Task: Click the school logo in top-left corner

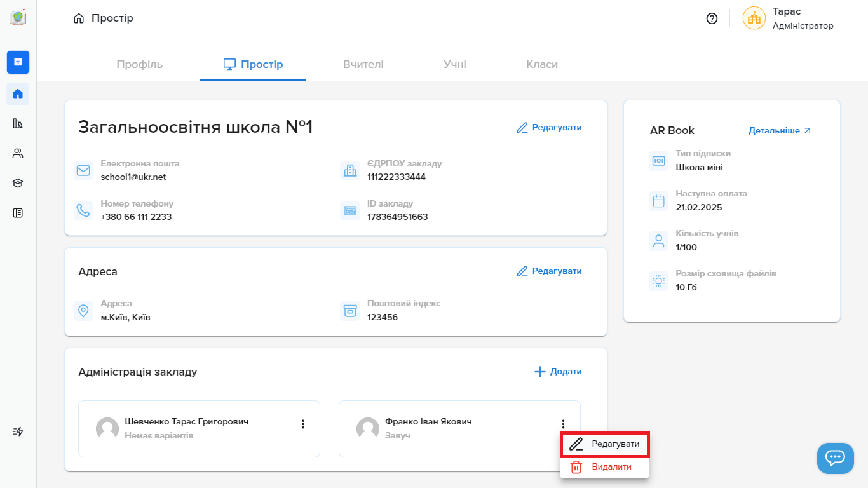Action: click(18, 18)
